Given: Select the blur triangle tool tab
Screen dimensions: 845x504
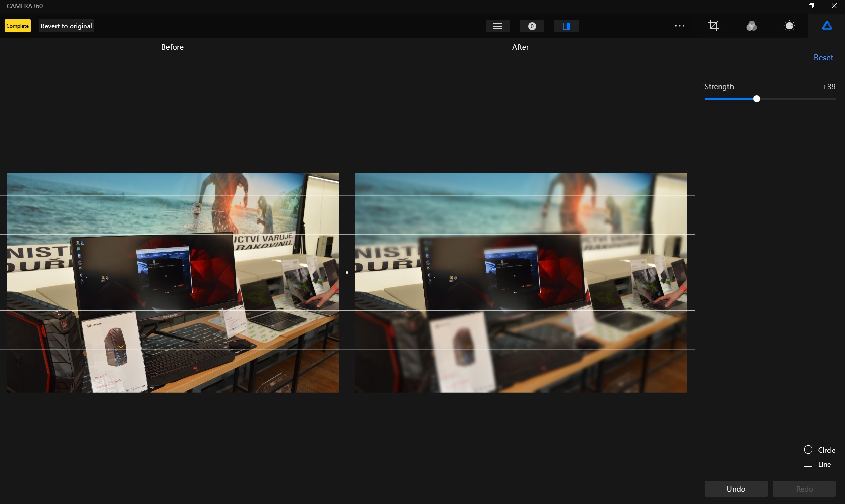Looking at the screenshot, I should coord(827,26).
